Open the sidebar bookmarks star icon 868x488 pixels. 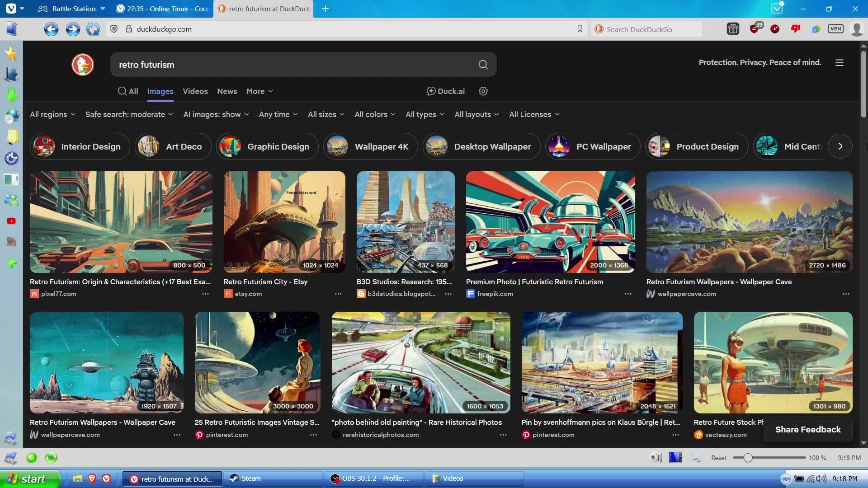click(11, 54)
